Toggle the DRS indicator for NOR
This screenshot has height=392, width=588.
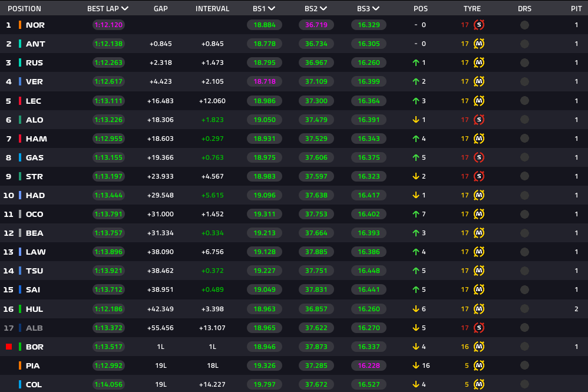click(x=524, y=25)
